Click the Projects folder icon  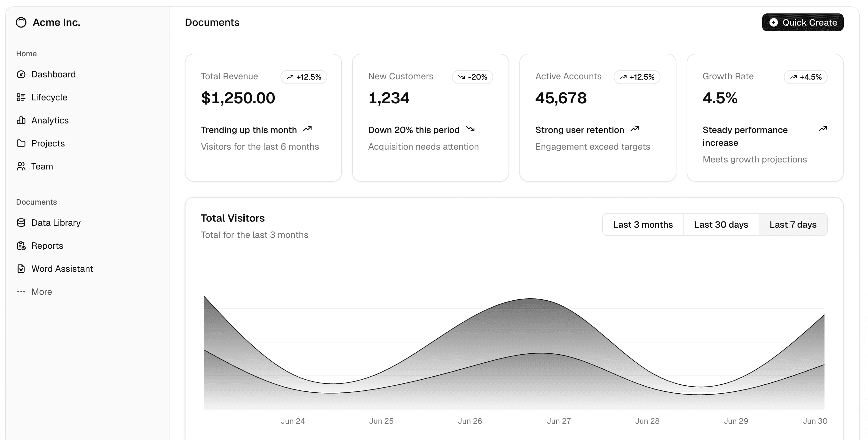21,143
